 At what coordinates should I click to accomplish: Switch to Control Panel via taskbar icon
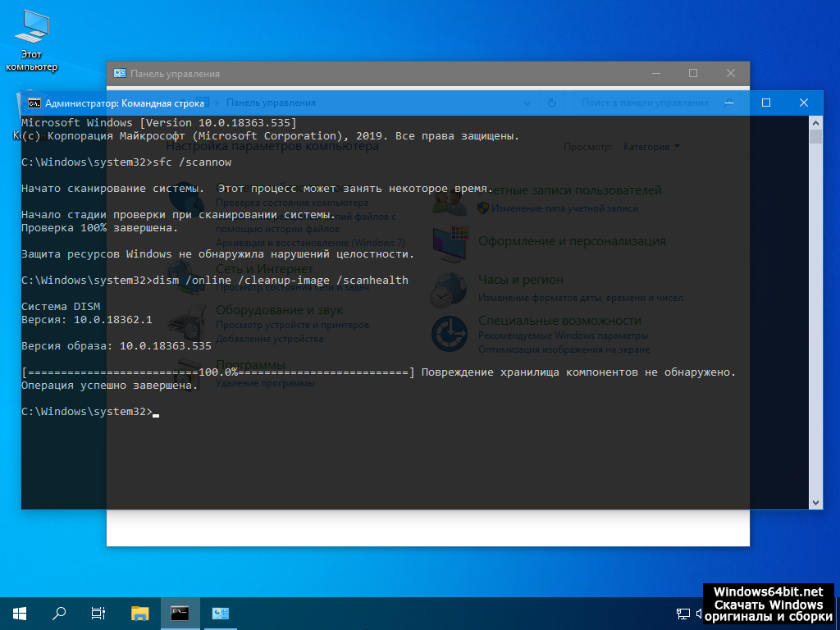click(220, 613)
